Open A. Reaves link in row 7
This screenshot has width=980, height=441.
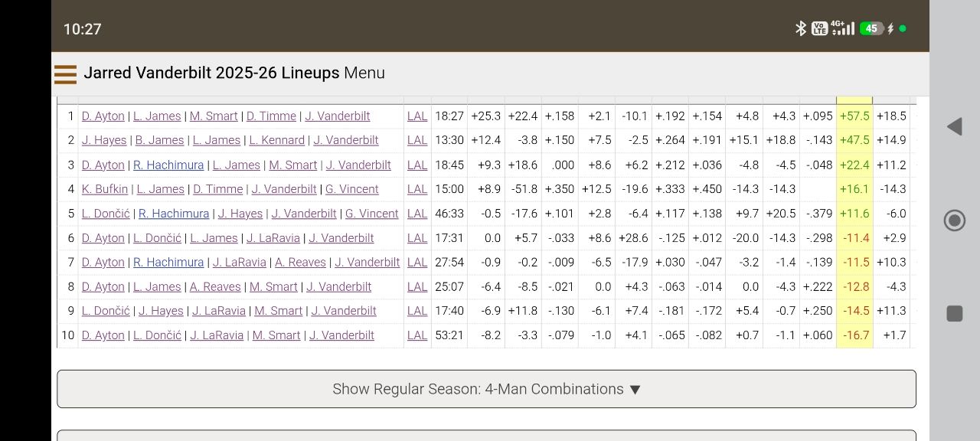point(300,262)
